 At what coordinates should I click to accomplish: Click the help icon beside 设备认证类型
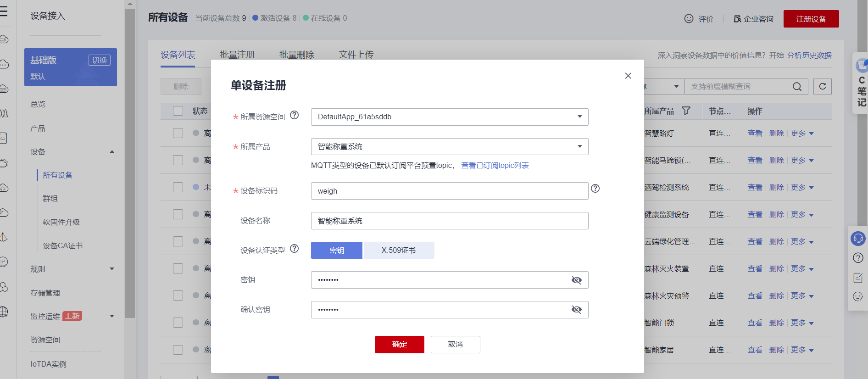295,248
